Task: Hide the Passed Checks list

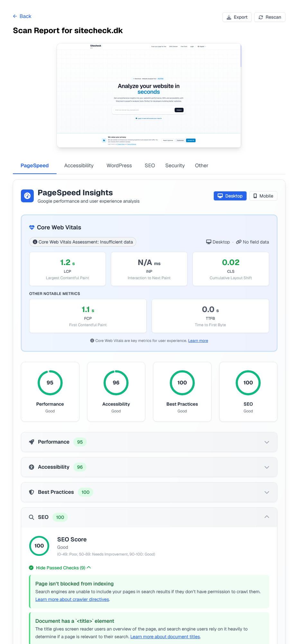Action: tap(60, 568)
